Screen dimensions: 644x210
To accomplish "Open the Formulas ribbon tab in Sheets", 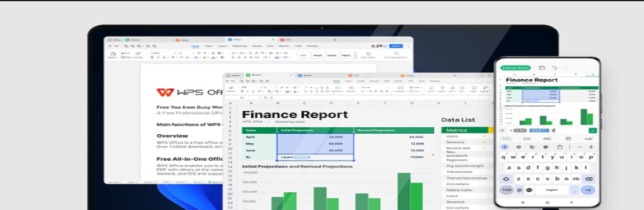I will pyautogui.click(x=374, y=81).
